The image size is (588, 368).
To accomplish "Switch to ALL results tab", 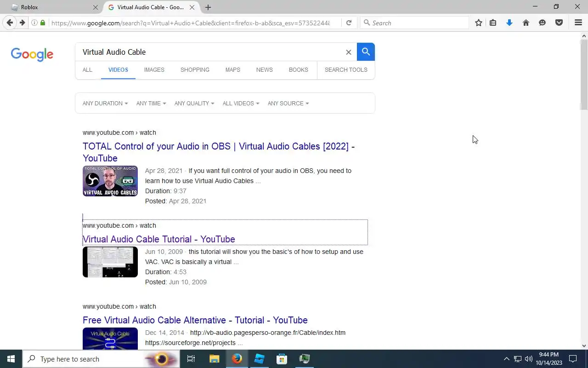I will pos(87,70).
